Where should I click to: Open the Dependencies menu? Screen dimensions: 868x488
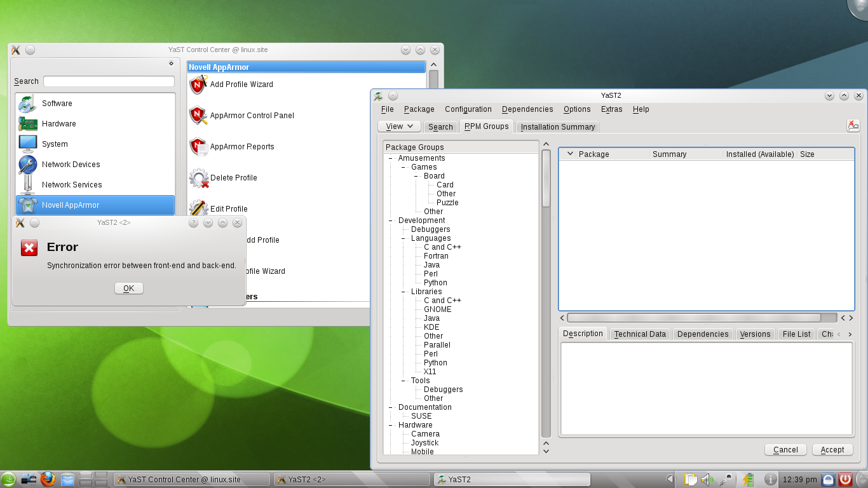click(x=527, y=109)
